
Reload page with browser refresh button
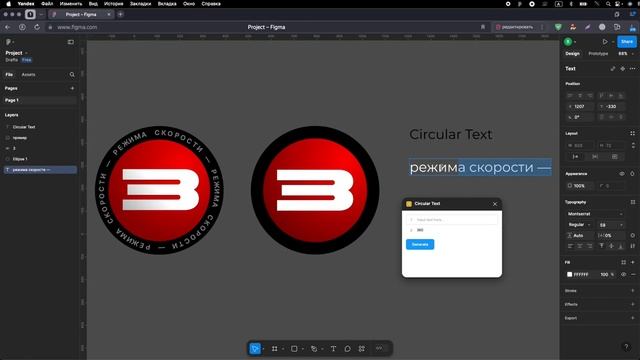click(37, 27)
